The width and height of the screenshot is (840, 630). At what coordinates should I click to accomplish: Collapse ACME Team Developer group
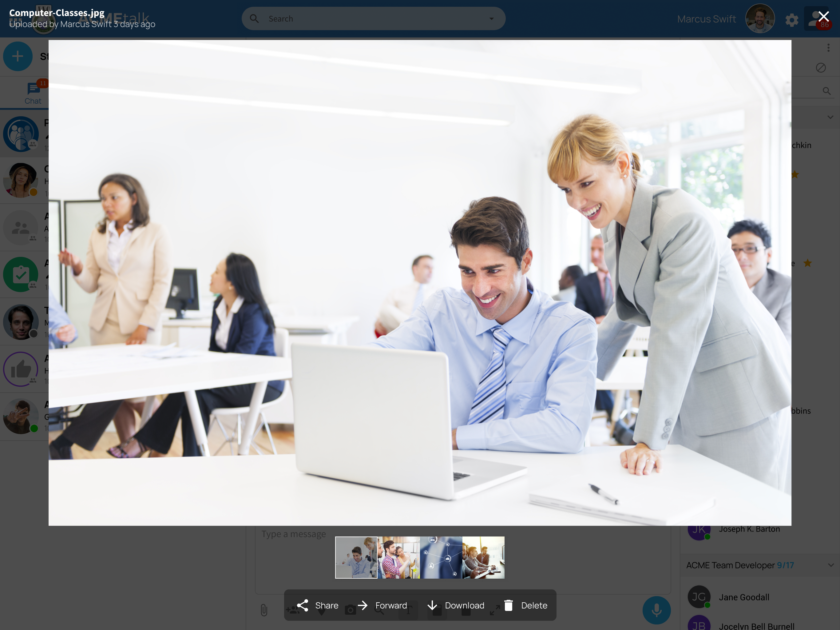click(830, 565)
